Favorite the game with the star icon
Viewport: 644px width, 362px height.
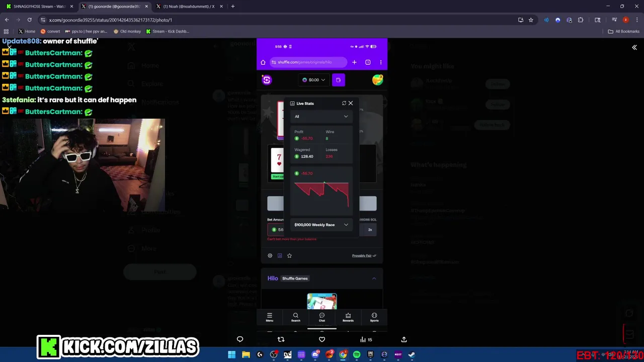tap(289, 255)
